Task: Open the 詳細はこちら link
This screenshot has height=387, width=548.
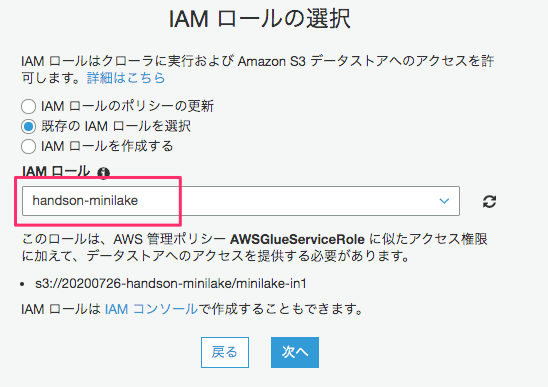Action: pos(126,78)
